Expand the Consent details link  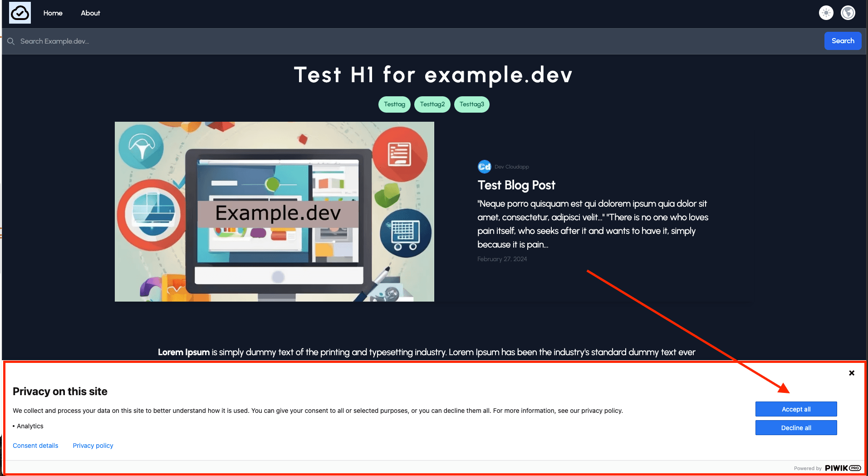35,446
